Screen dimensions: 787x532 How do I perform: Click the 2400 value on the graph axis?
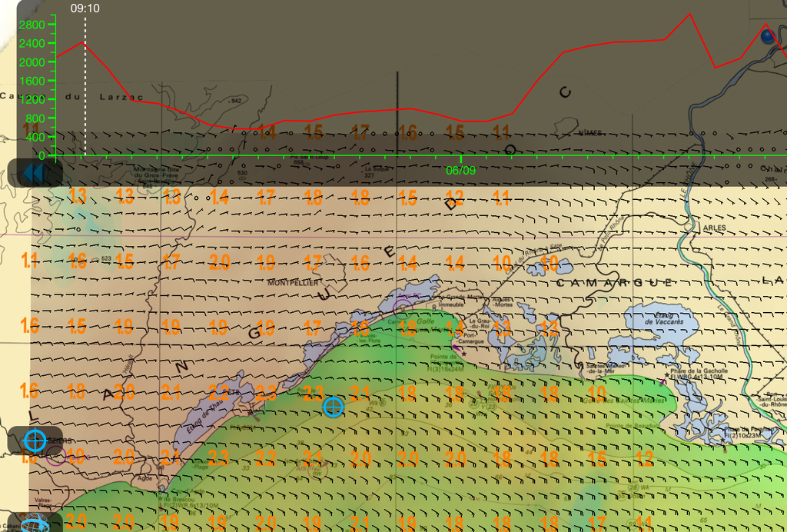click(32, 44)
